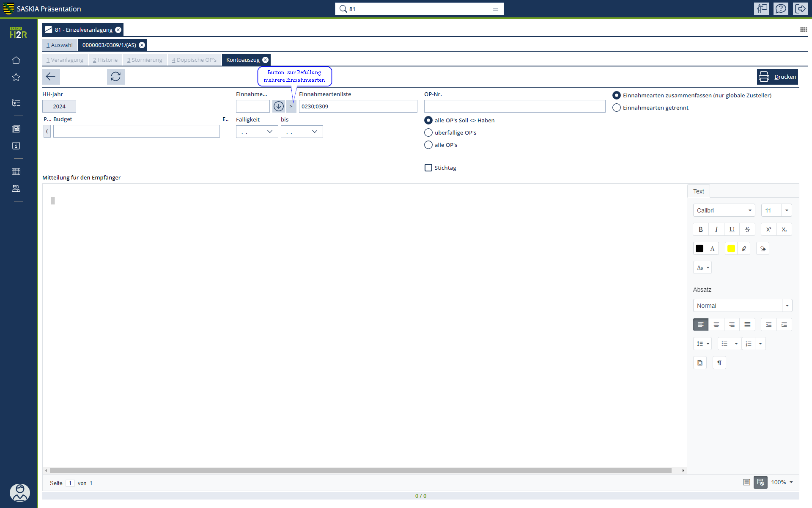Screen dimensions: 812x508
Task: Expand the Fälligkeit date dropdown
Action: click(x=269, y=132)
